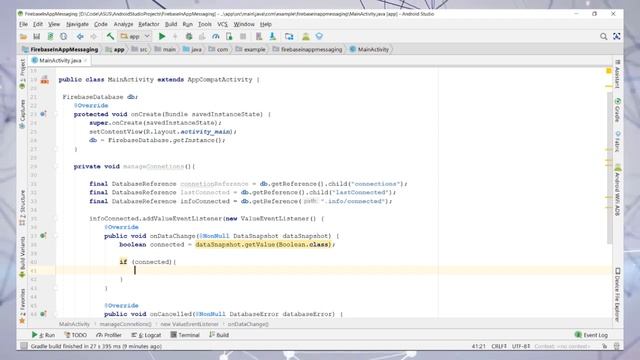Open Project Structure folder icon

point(289,36)
